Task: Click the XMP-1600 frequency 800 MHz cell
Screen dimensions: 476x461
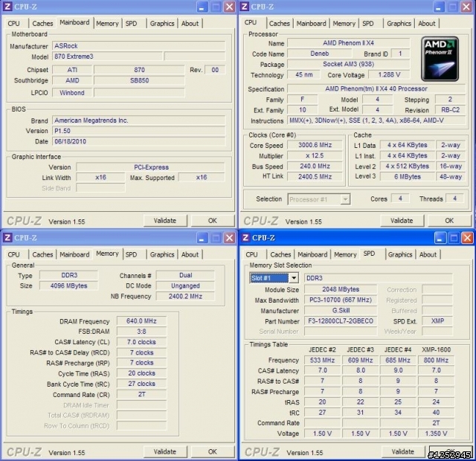Action: (436, 360)
